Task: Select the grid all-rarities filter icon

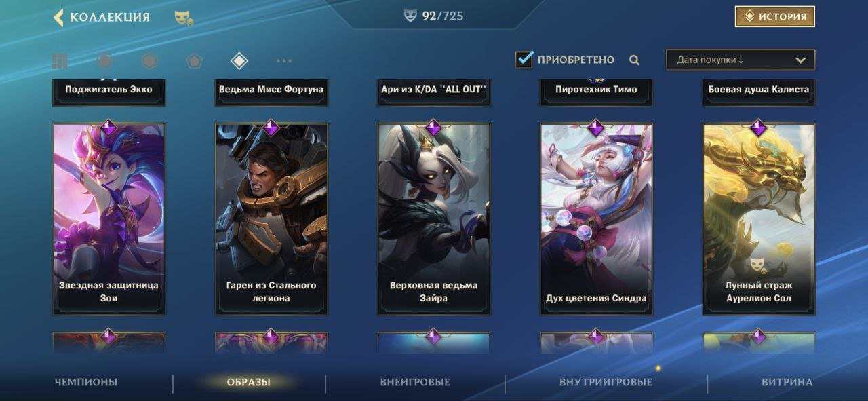Action: pos(60,61)
